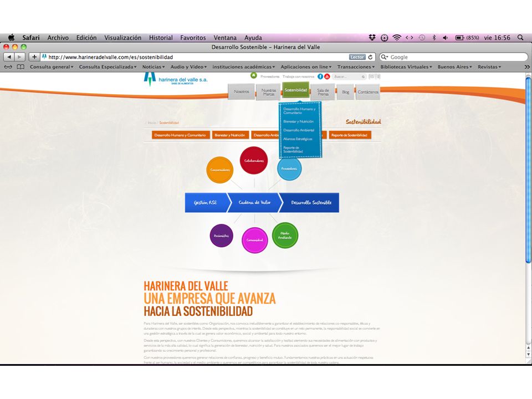Open the Reading List glasses icon
532x399 pixels.
[x=8, y=67]
